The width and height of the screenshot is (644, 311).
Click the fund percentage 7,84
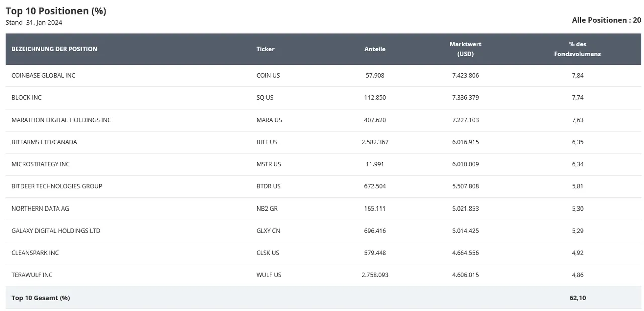click(x=578, y=75)
